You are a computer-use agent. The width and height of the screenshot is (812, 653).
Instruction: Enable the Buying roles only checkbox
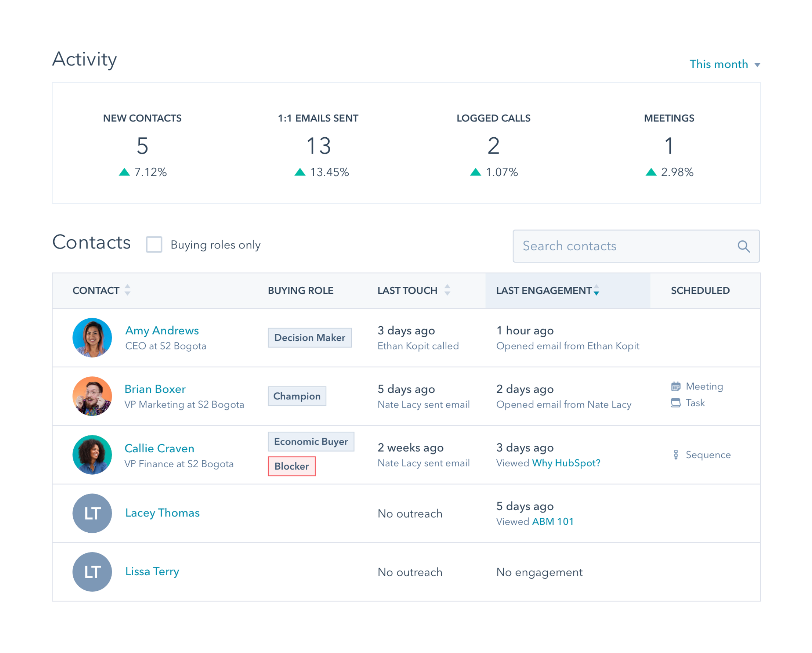(x=154, y=245)
